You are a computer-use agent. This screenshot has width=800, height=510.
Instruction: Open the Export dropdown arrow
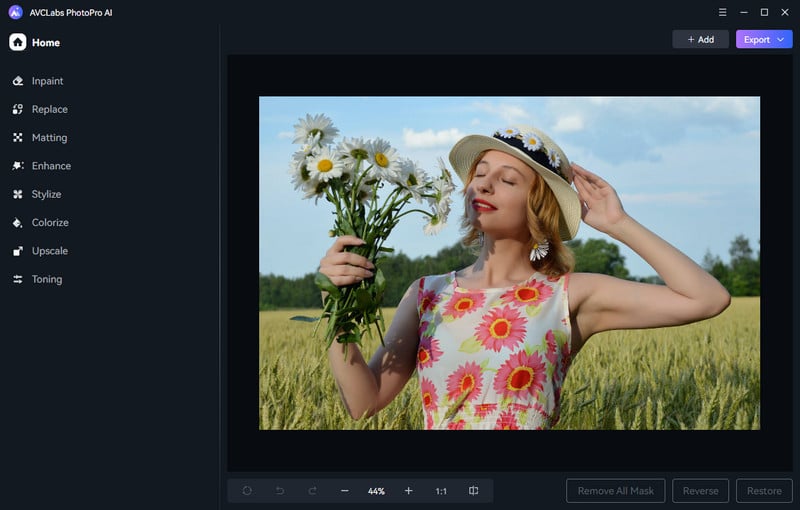pos(781,39)
